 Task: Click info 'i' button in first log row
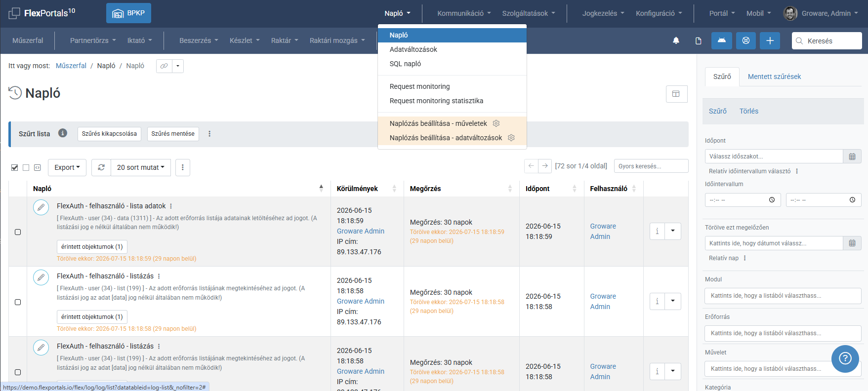[x=657, y=231]
